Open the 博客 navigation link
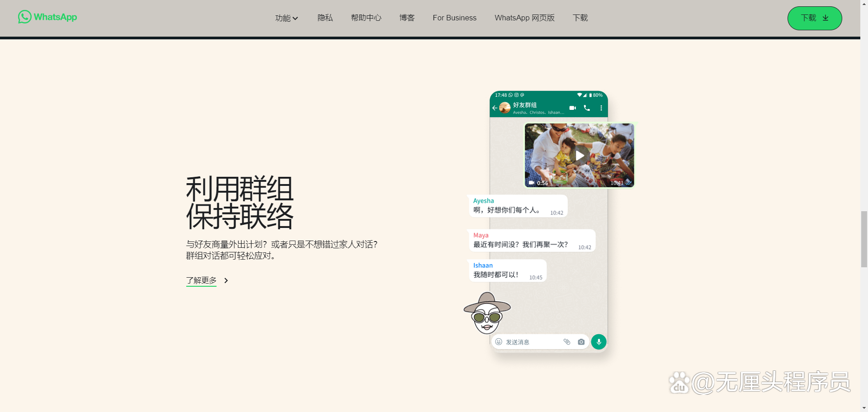The height and width of the screenshot is (412, 868). point(407,18)
